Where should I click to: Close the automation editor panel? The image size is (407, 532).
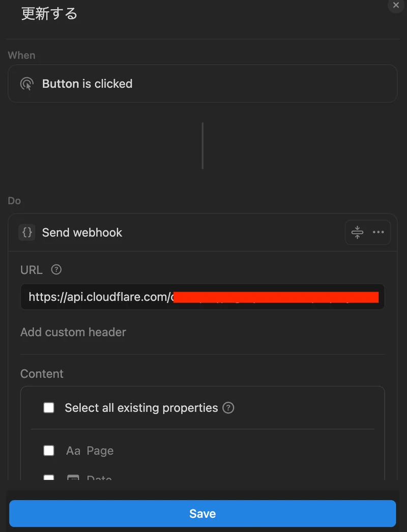(397, 5)
